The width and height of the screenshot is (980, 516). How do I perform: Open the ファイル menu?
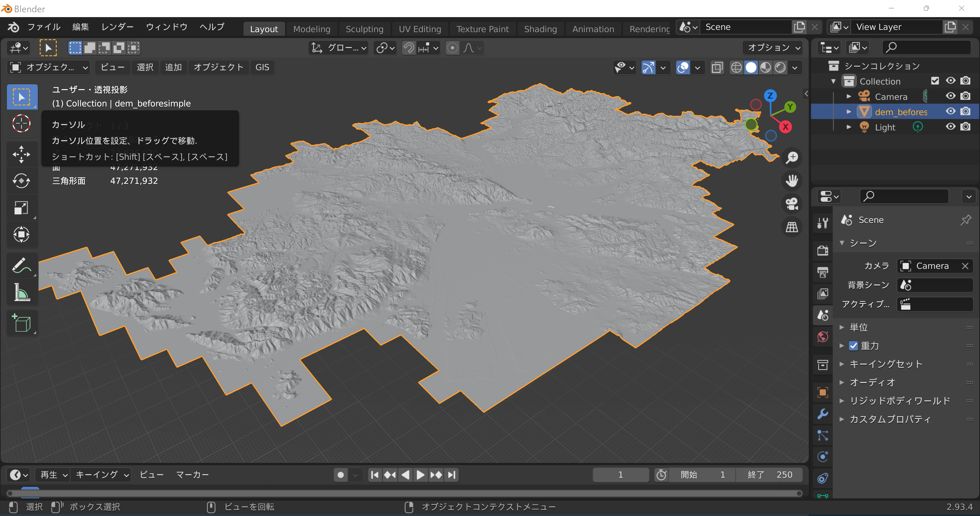[44, 27]
